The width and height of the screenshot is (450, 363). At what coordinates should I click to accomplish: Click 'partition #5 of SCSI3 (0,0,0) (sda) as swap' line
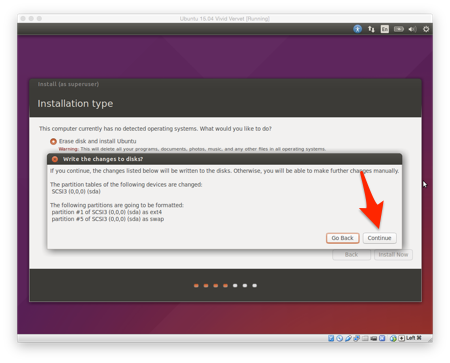(108, 219)
